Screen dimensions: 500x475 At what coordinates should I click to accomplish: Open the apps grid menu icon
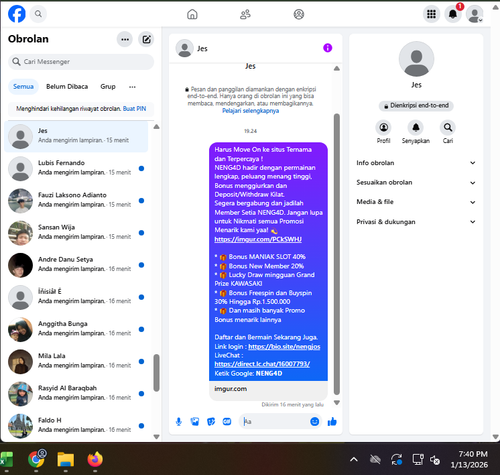[431, 14]
